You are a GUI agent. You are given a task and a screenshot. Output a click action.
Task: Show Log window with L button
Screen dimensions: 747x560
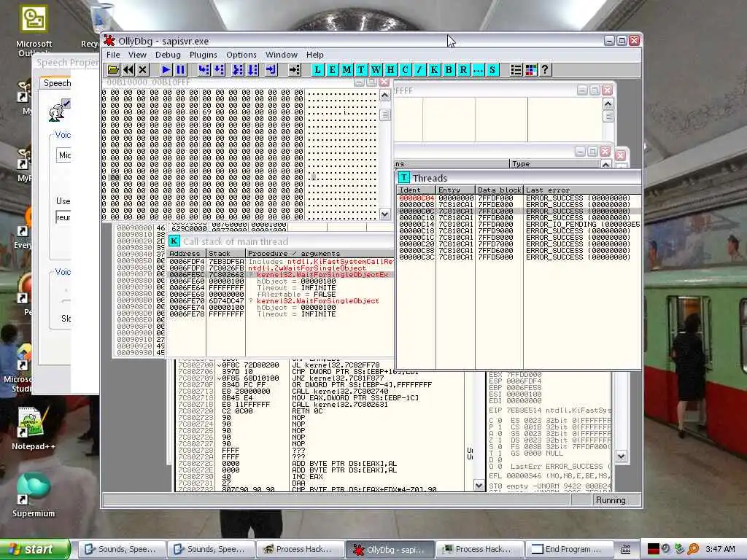pyautogui.click(x=318, y=70)
